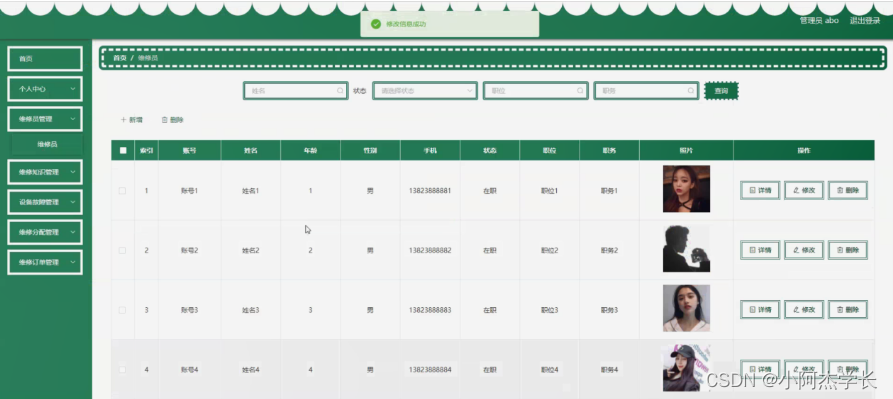Click the cell 姓名2
Screen dimensions: 893x399
point(251,250)
